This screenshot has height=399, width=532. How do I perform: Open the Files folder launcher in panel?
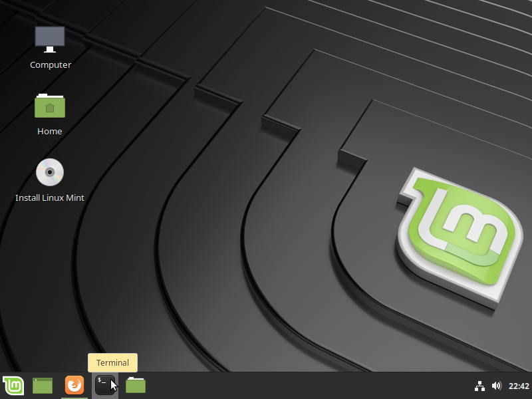pyautogui.click(x=136, y=386)
